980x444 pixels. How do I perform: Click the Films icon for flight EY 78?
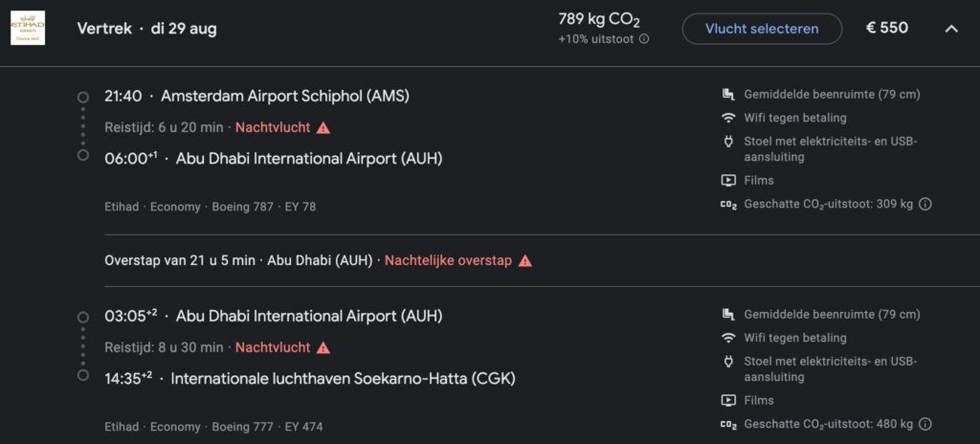click(x=728, y=180)
